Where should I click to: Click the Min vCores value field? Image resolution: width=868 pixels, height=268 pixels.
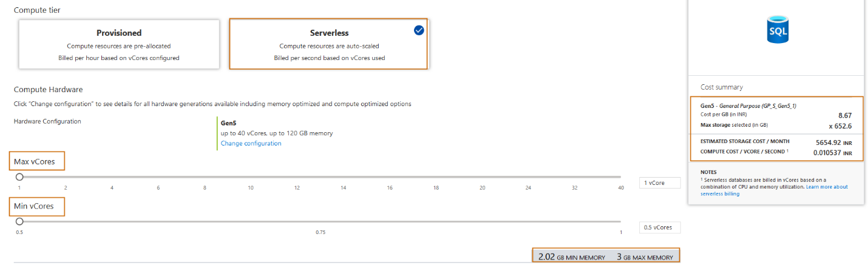[659, 227]
